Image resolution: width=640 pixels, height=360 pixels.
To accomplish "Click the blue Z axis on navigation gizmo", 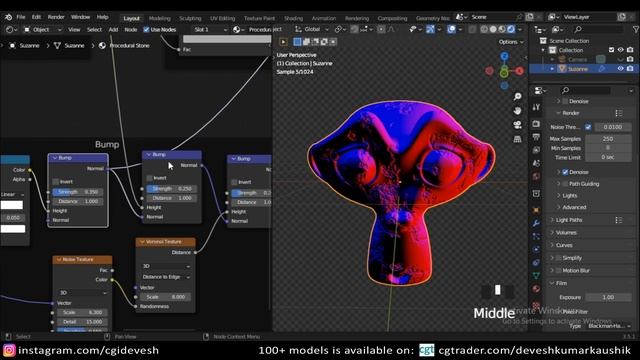I will (504, 56).
